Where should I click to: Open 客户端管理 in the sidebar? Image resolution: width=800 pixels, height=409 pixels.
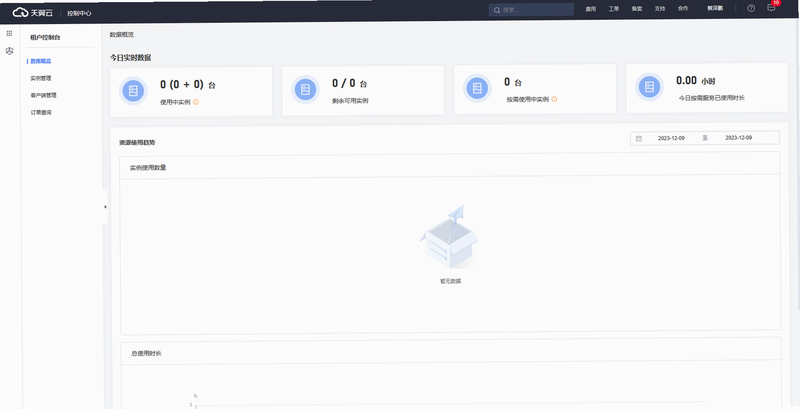point(43,95)
